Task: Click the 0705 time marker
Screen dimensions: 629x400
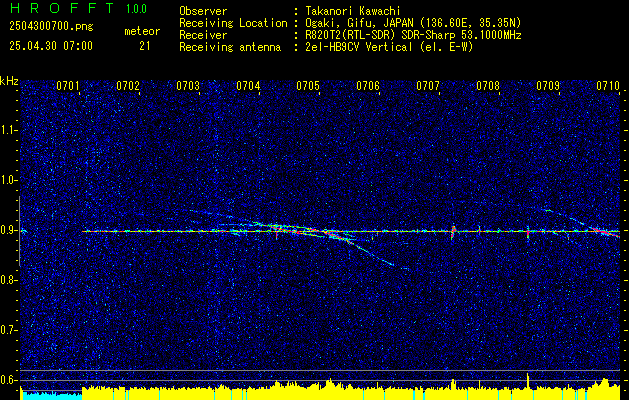Action: [x=308, y=85]
